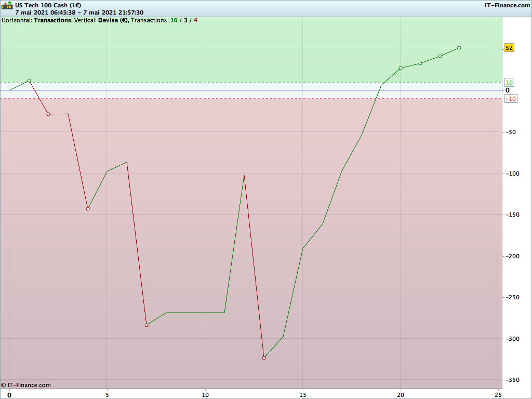The width and height of the screenshot is (532, 399).
Task: Click the 10 horizontal axis label
Action: 205,395
